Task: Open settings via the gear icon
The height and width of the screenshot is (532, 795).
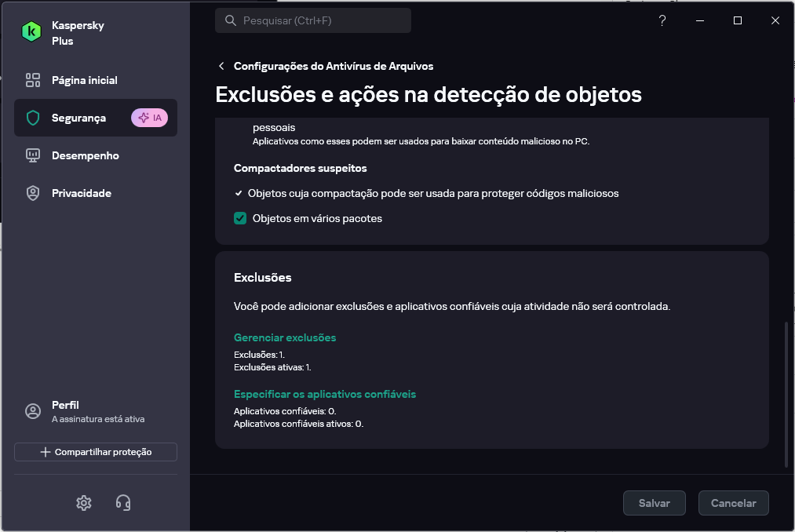Action: [x=84, y=503]
